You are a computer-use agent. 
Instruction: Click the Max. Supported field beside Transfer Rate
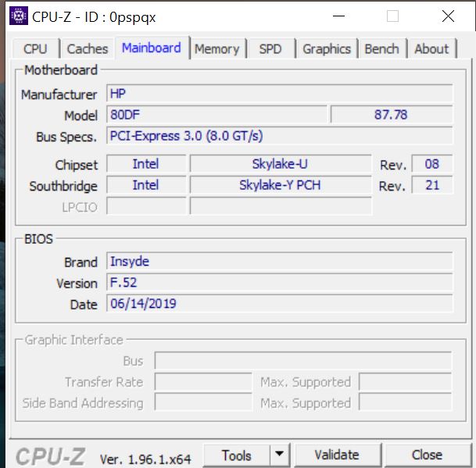[x=405, y=381]
